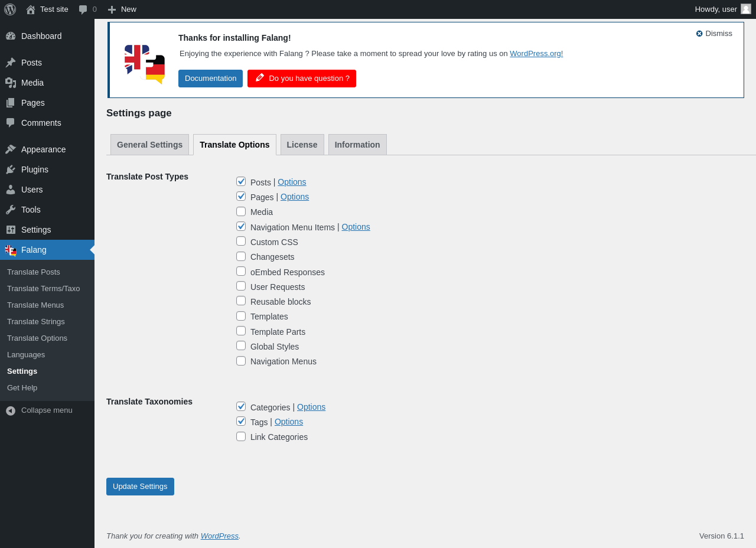Click the Update Settings button
The image size is (756, 548).
(x=140, y=487)
